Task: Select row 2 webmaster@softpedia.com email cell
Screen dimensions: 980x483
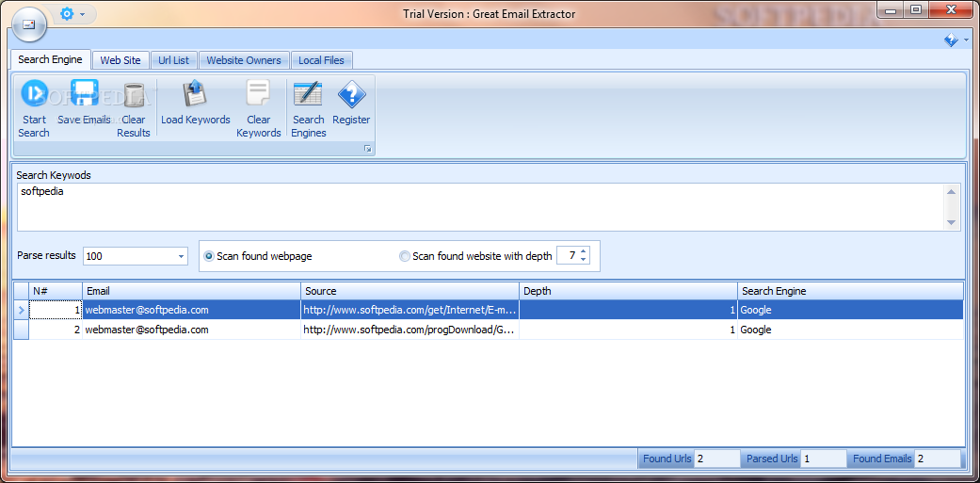Action: pyautogui.click(x=191, y=330)
